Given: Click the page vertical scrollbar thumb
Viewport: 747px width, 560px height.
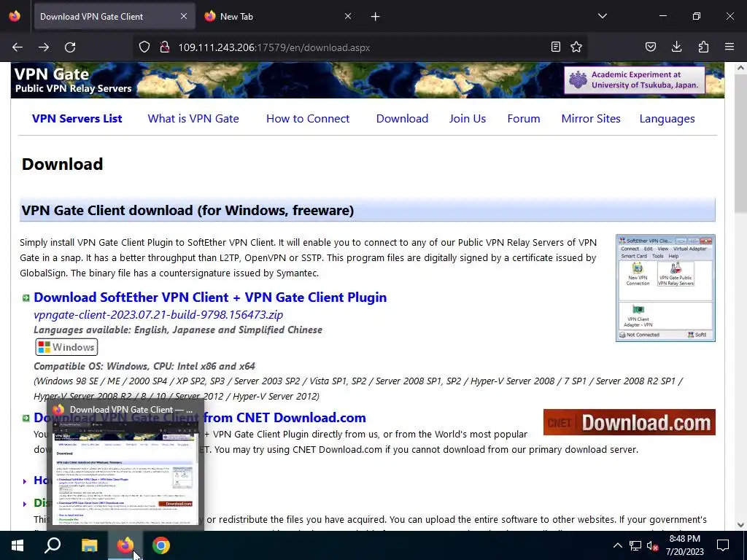Looking at the screenshot, I should [x=741, y=144].
